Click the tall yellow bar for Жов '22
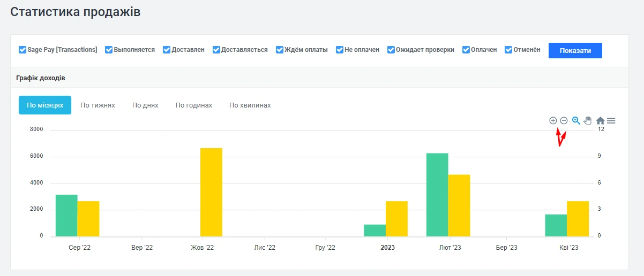The height and width of the screenshot is (276, 644). (x=211, y=192)
